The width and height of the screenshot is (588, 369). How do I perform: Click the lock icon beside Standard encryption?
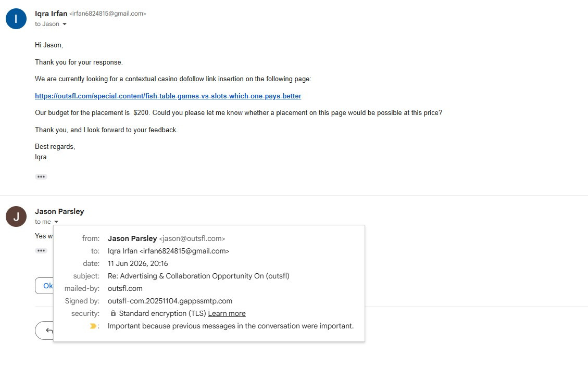pyautogui.click(x=113, y=313)
